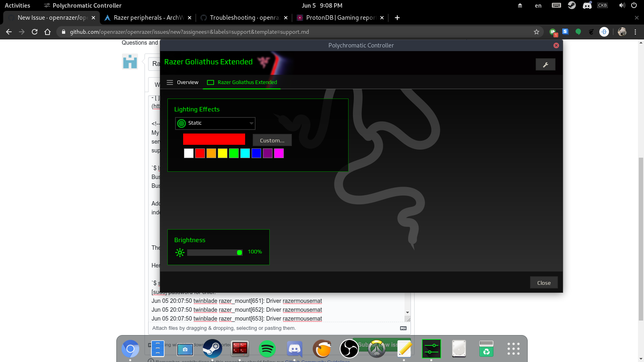Close the Polychromatic Controller window with red X
Viewport: 644px width, 362px height.
[x=556, y=45]
